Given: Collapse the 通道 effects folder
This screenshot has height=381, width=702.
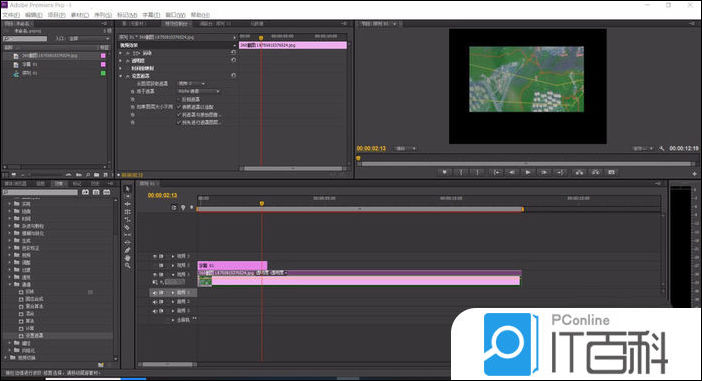Looking at the screenshot, I should click(x=10, y=284).
